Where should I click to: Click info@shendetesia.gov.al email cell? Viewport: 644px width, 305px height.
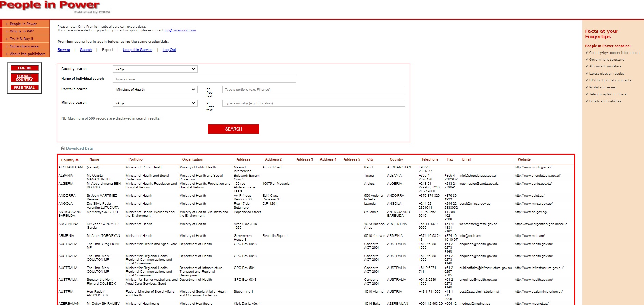(x=478, y=176)
